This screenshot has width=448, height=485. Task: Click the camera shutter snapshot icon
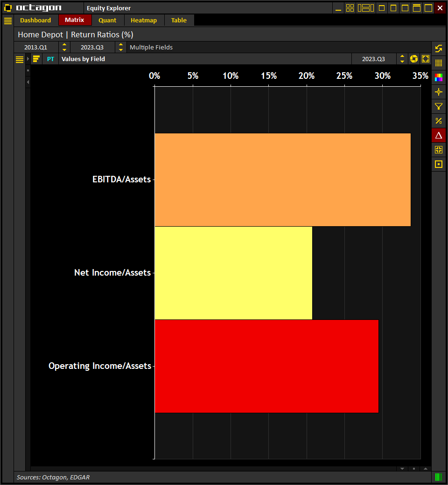(x=413, y=59)
